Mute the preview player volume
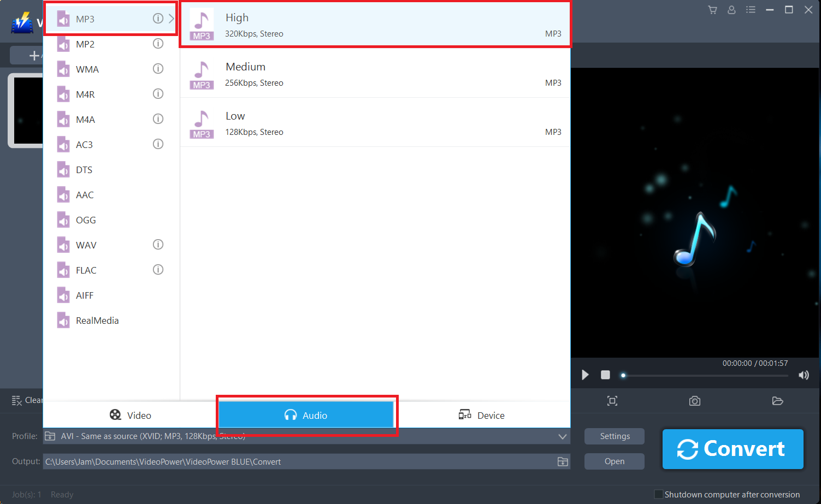This screenshot has width=821, height=504. (804, 375)
